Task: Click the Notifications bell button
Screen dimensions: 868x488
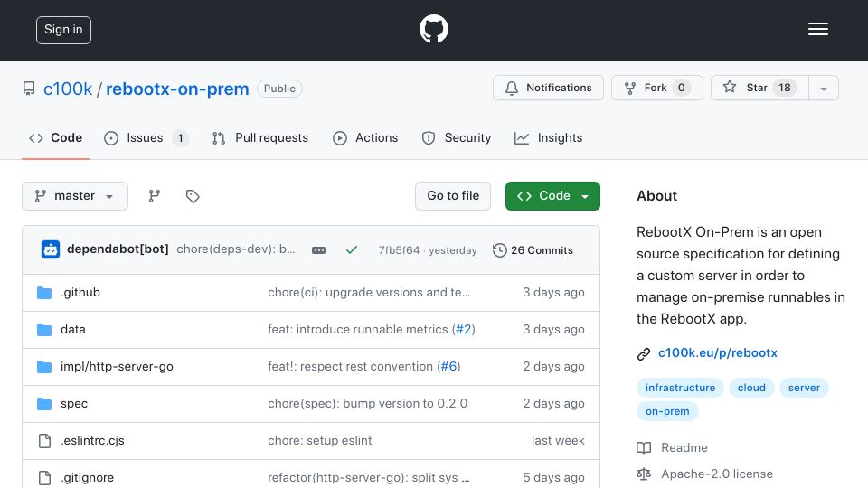Action: [548, 88]
